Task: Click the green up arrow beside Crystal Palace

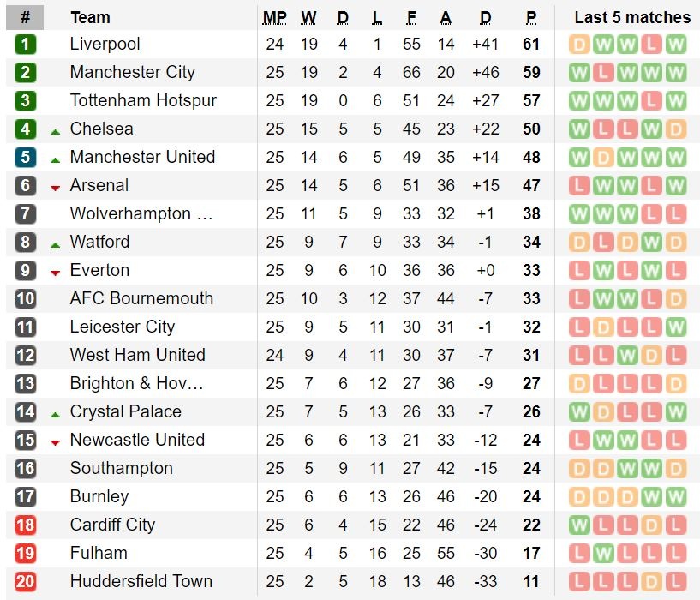Action: pyautogui.click(x=55, y=413)
